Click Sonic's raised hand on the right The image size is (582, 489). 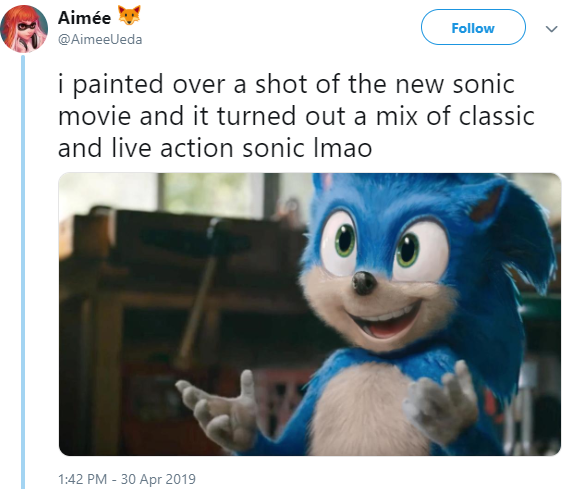(442, 404)
